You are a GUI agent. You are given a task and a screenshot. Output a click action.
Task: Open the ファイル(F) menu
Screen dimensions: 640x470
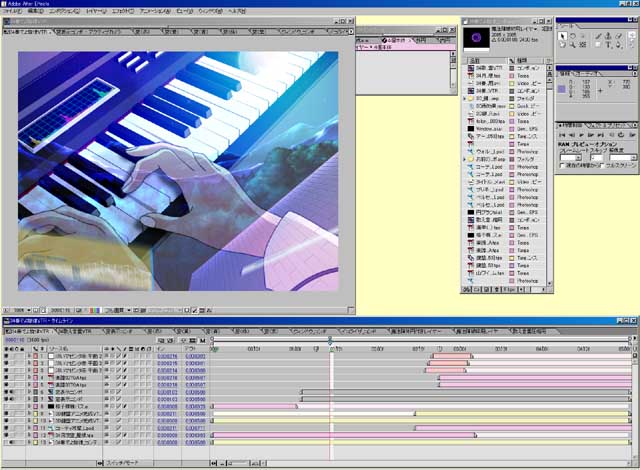pyautogui.click(x=13, y=11)
